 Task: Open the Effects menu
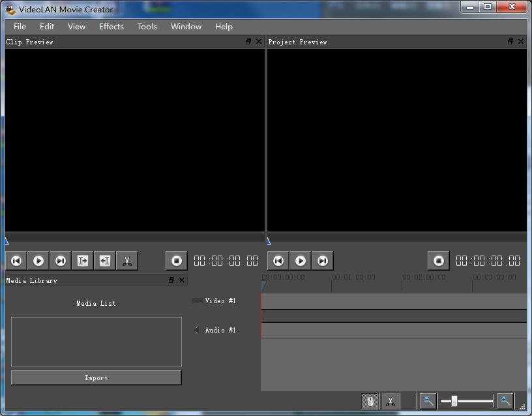[x=111, y=27]
